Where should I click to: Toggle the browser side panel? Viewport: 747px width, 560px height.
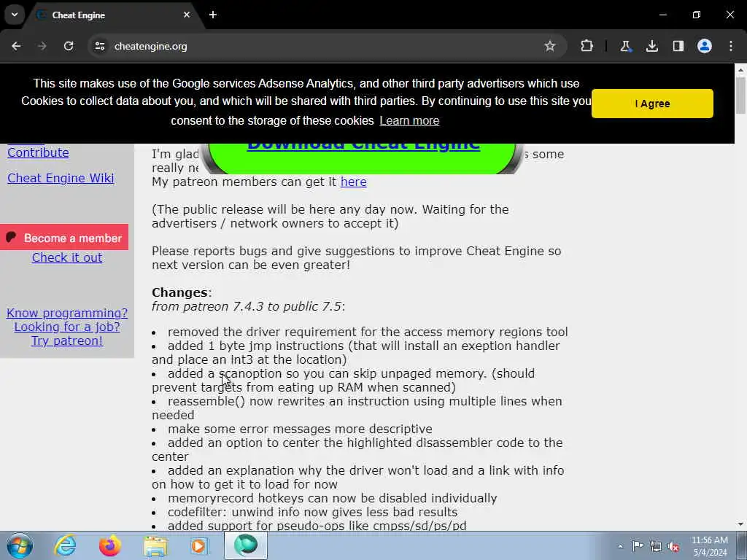pos(678,46)
